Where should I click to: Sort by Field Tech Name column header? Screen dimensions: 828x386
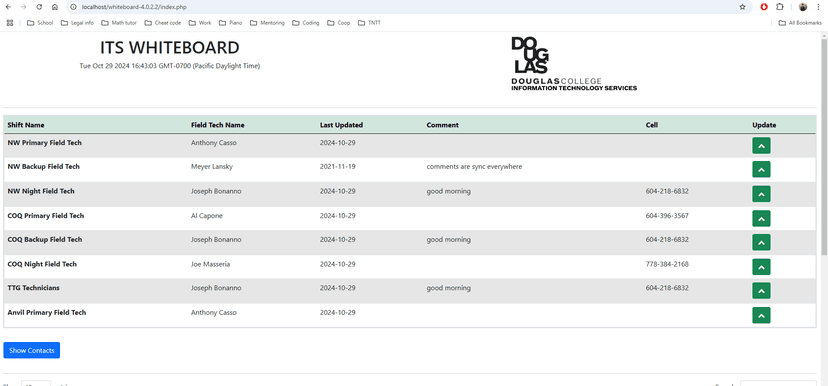tap(218, 125)
